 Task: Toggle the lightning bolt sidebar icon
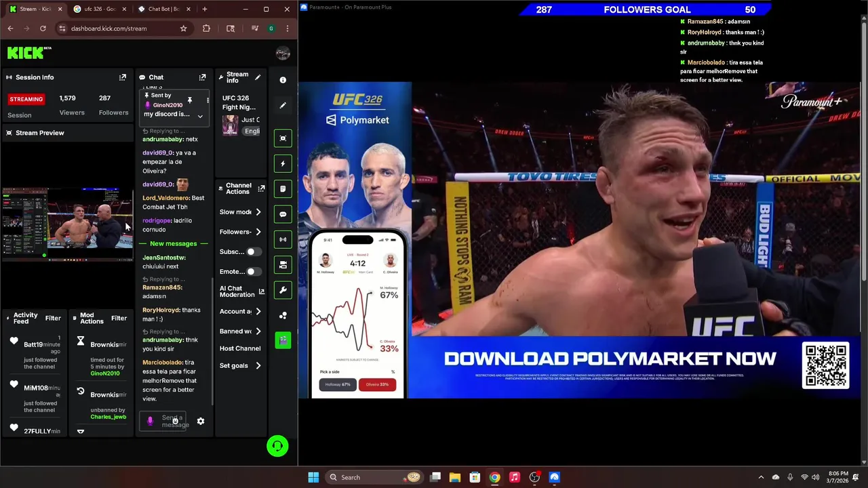283,163
